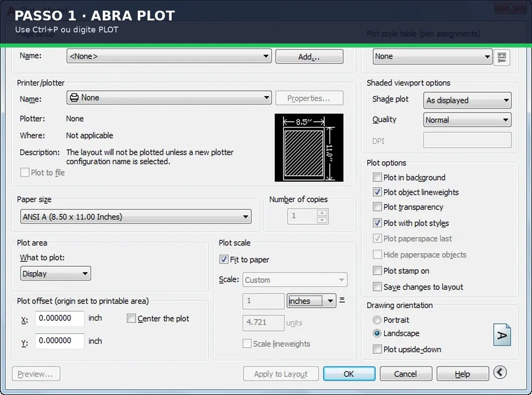The width and height of the screenshot is (532, 395).
Task: Click the paper size preview thumbnail
Action: [309, 148]
